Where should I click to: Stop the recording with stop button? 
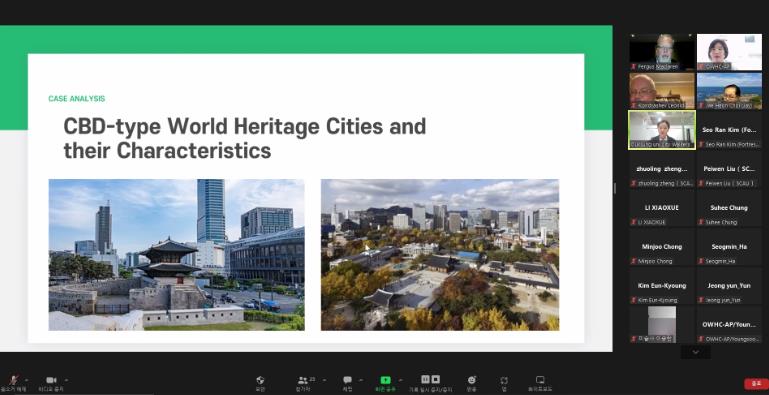(x=436, y=379)
